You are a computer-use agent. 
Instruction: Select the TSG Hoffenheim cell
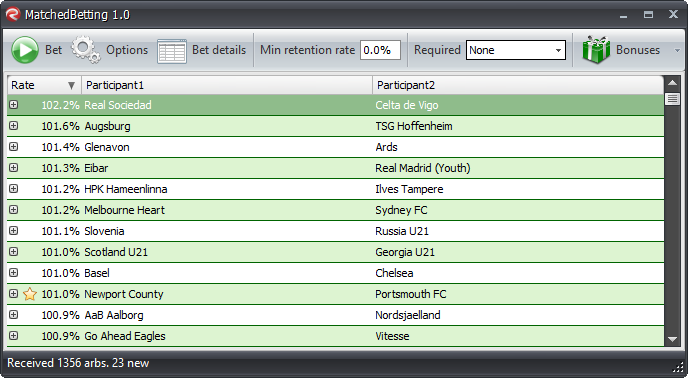(518, 126)
